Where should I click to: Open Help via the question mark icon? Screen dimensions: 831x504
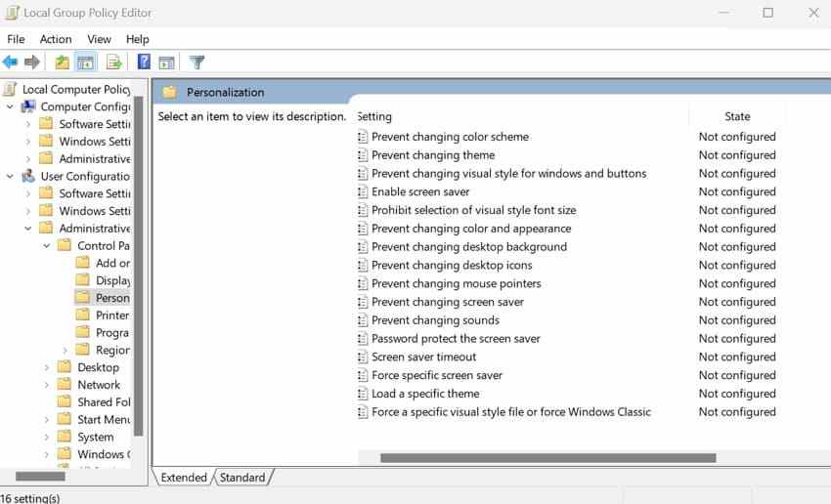(x=144, y=62)
